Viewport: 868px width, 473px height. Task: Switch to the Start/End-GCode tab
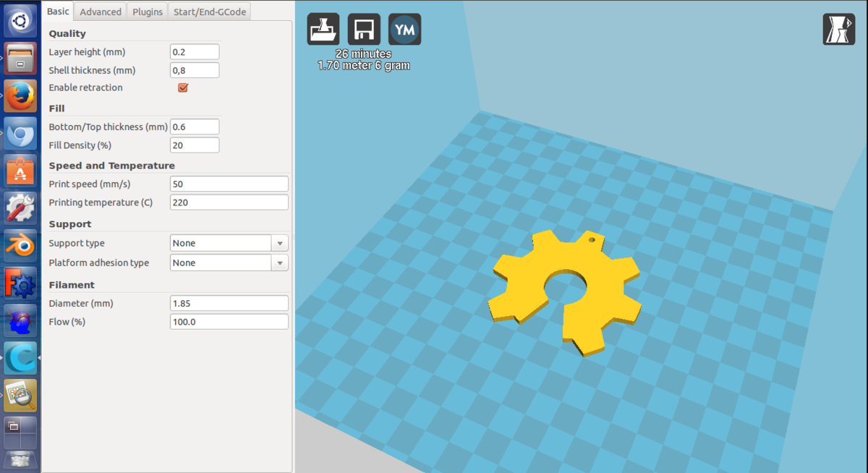[x=210, y=12]
